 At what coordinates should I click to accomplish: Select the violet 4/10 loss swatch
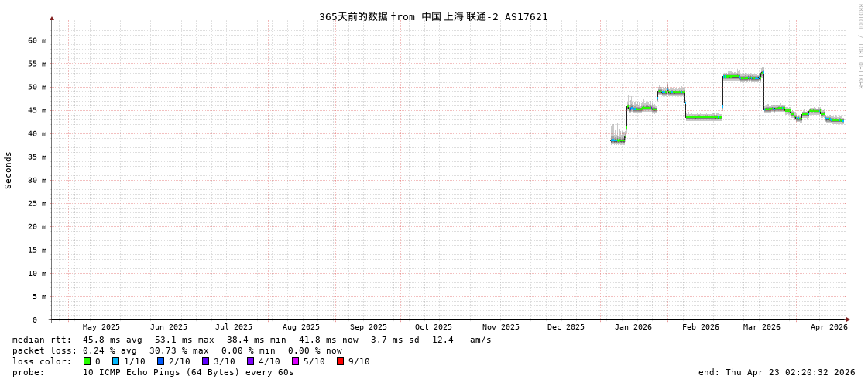point(251,361)
